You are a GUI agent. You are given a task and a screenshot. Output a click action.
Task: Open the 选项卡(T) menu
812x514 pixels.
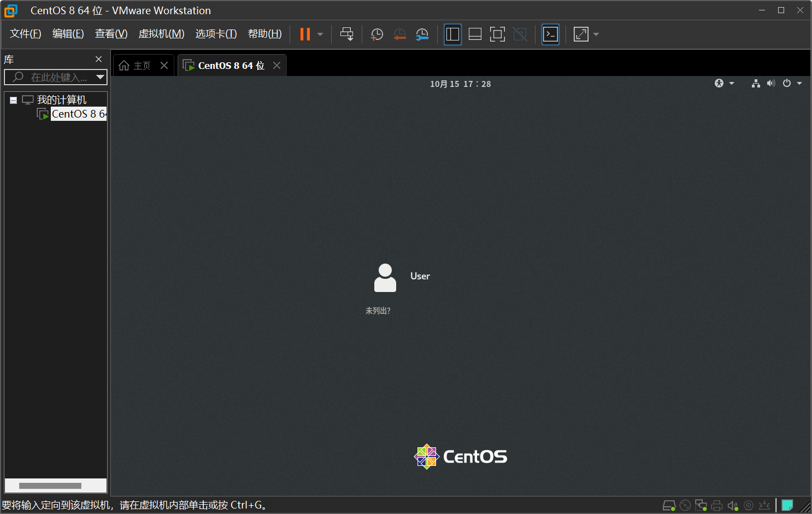[x=216, y=34]
